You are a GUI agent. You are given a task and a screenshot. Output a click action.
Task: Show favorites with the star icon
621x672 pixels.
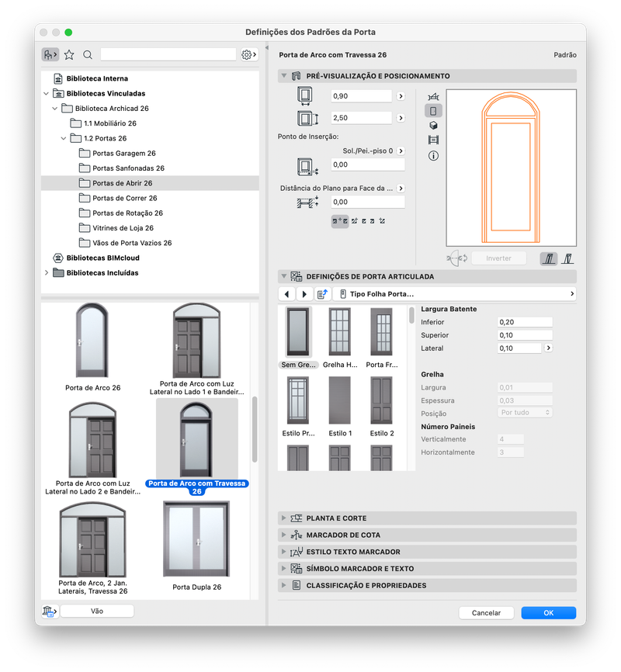69,55
